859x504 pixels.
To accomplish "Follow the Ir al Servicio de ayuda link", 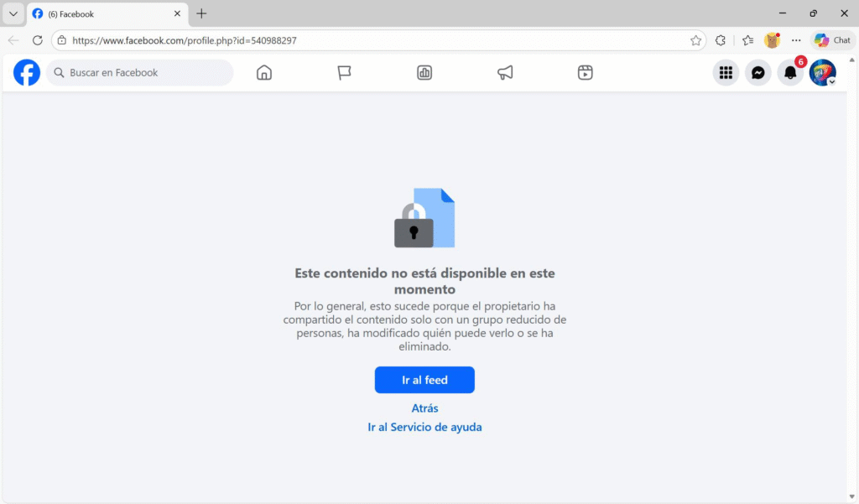I will click(x=424, y=427).
